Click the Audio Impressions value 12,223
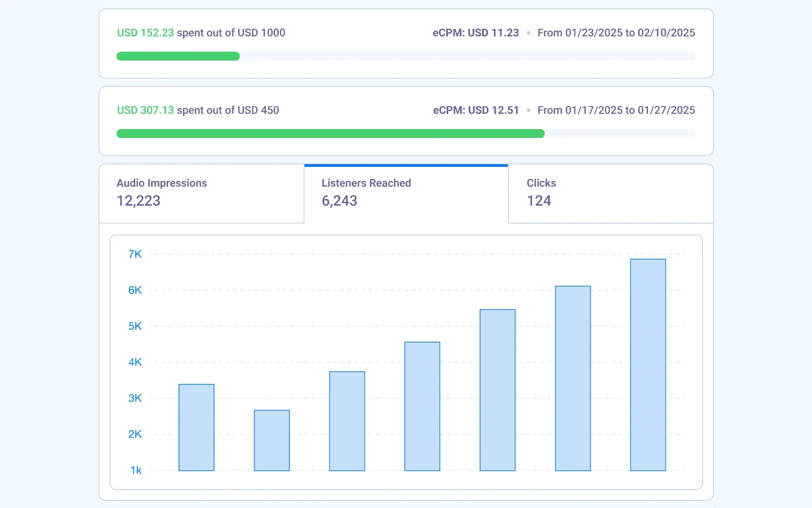812x508 pixels. point(138,201)
